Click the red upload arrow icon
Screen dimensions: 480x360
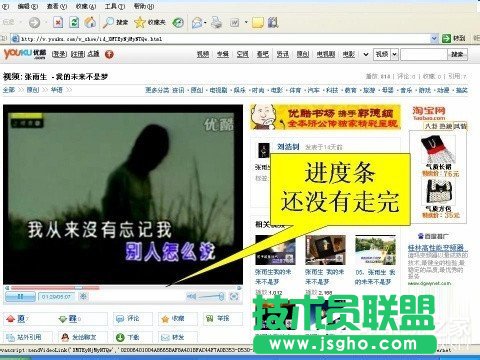[x=109, y=54]
